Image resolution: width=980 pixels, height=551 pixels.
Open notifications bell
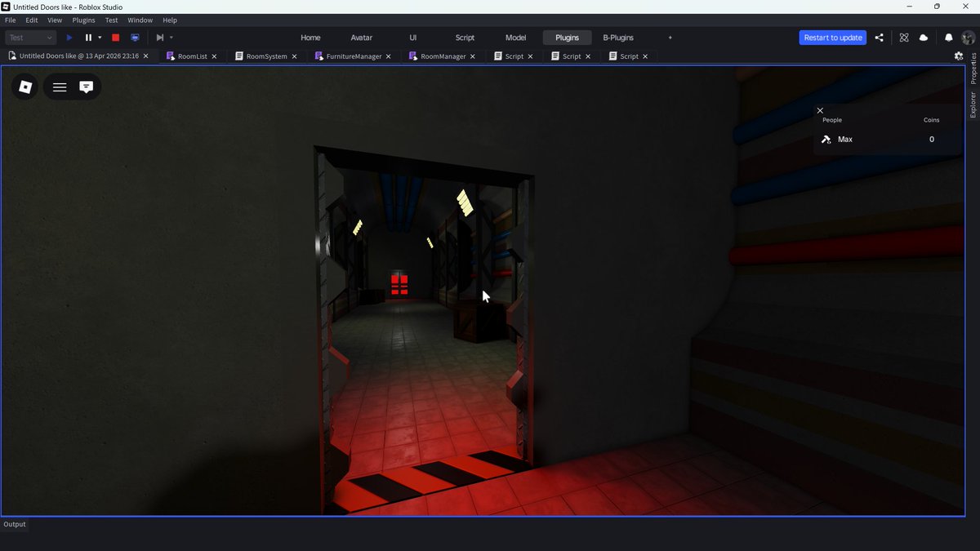coord(949,38)
